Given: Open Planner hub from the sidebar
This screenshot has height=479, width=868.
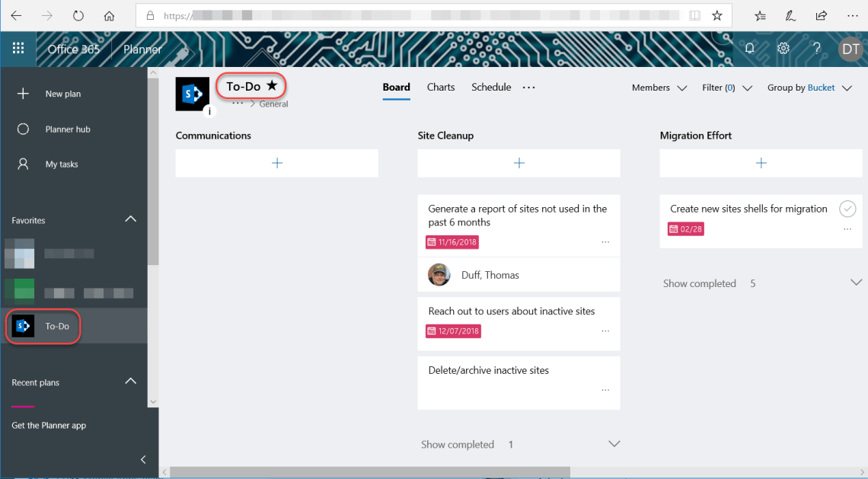Looking at the screenshot, I should [69, 129].
